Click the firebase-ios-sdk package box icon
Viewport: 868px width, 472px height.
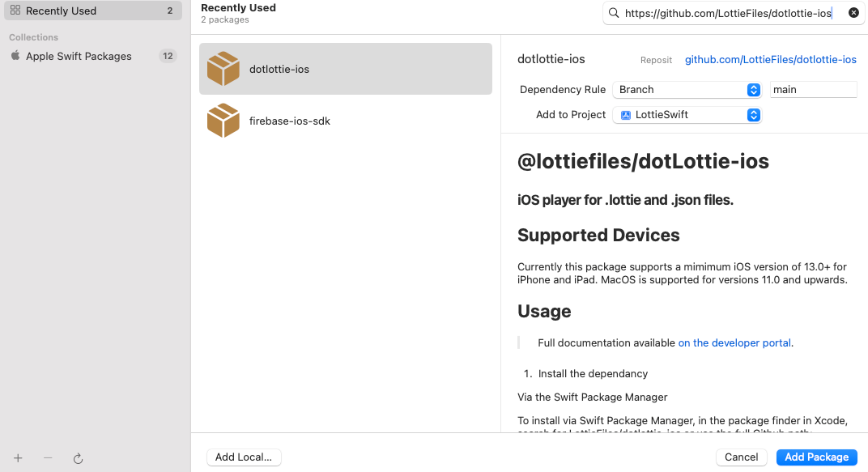223,121
